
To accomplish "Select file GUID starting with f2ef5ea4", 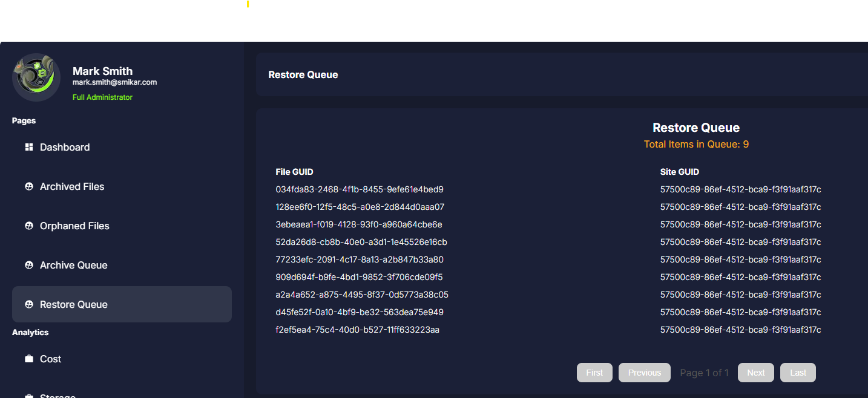I will pyautogui.click(x=357, y=330).
